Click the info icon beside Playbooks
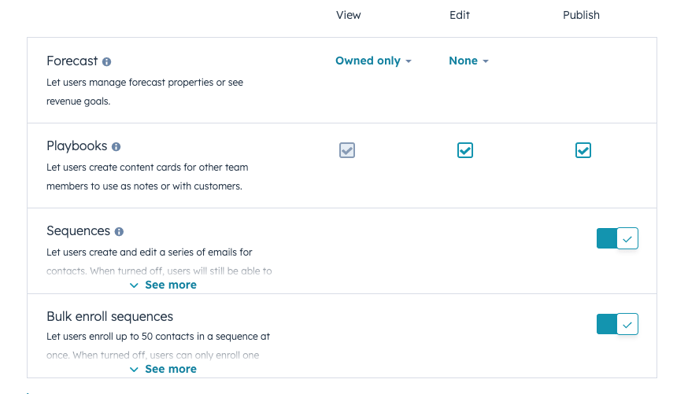 coord(116,147)
